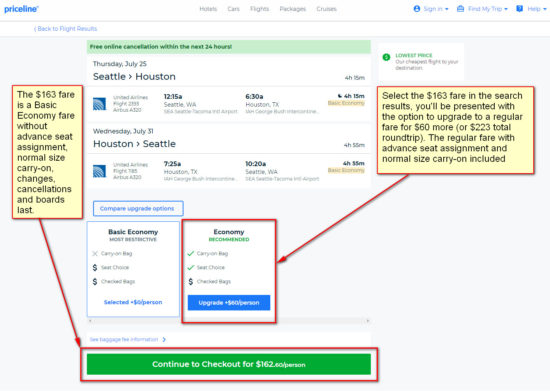Open the Flights tab
The height and width of the screenshot is (391, 550).
[259, 9]
